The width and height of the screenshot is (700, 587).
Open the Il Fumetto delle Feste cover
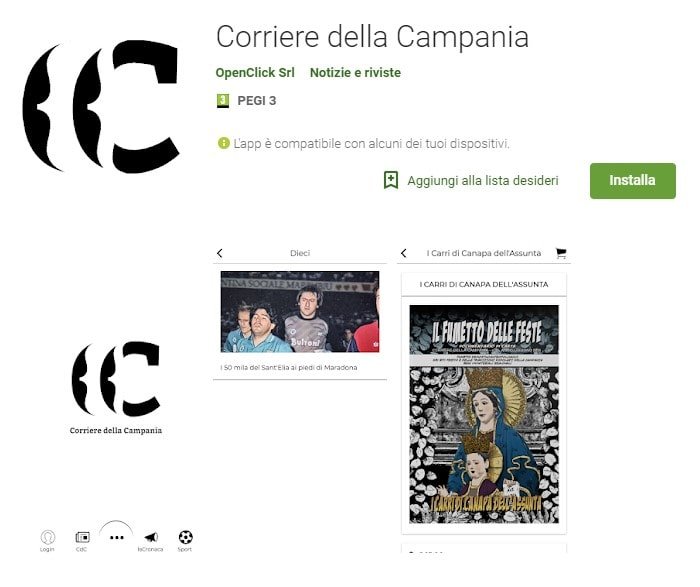coord(484,414)
